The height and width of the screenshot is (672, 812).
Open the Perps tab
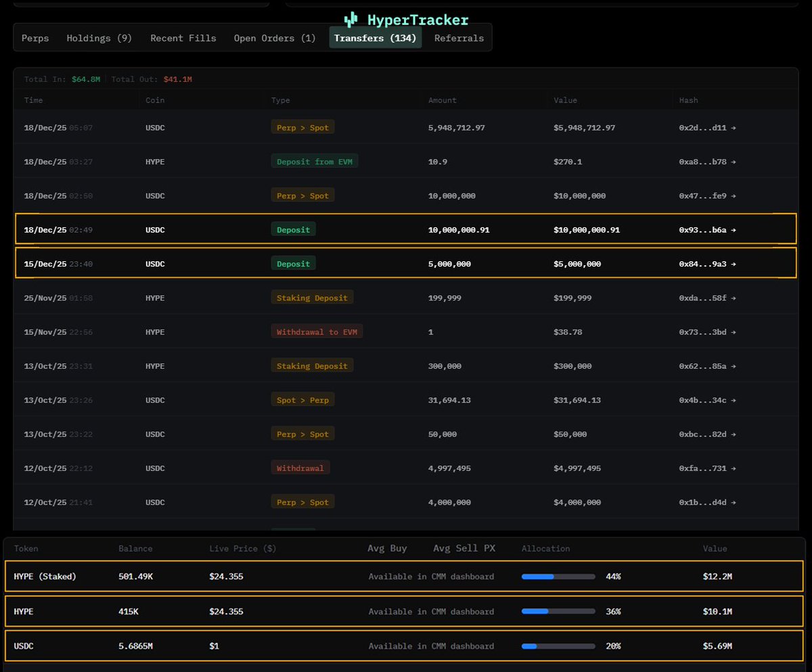pyautogui.click(x=35, y=38)
